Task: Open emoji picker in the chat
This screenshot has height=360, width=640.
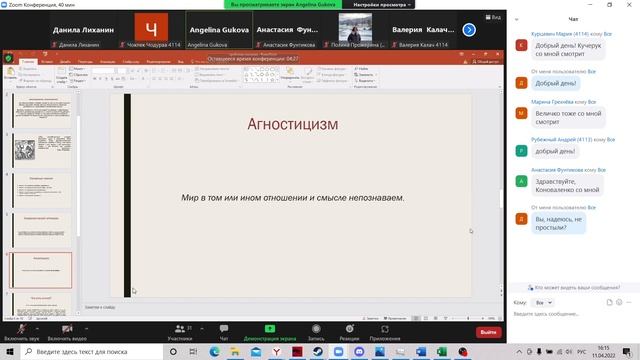Action: [x=619, y=302]
